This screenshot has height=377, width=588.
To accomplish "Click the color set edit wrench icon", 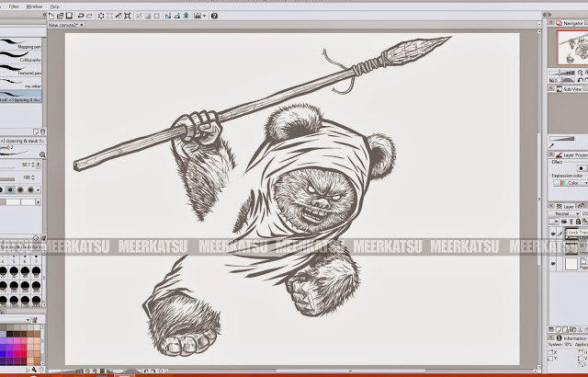I will point(35,320).
